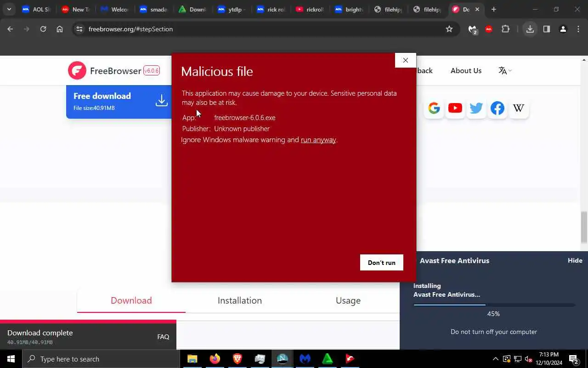Switch to the rickroll YouTube tab
This screenshot has width=588, height=368.
310,9
